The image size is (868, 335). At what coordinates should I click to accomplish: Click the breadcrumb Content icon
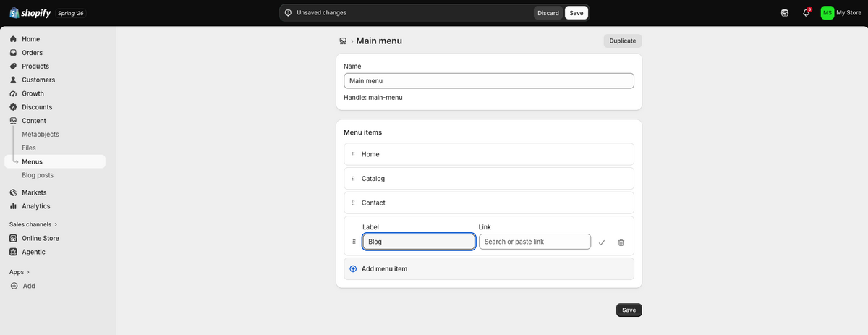tap(343, 41)
